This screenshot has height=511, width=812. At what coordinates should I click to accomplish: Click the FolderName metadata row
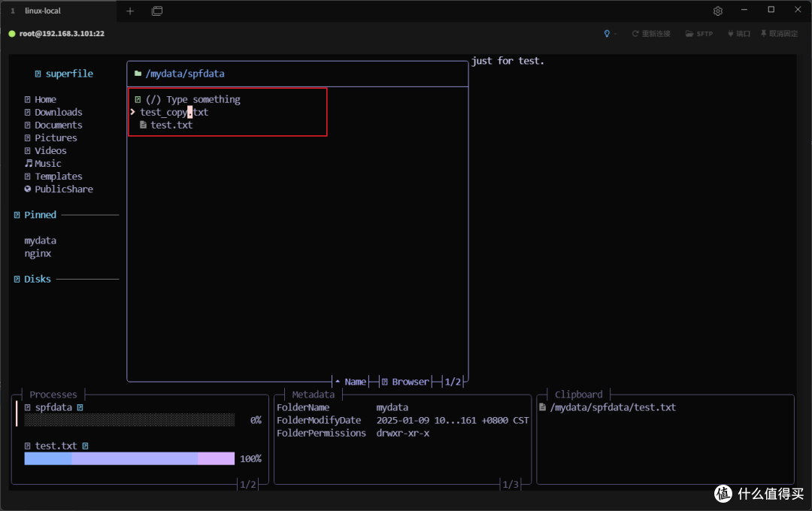(342, 407)
